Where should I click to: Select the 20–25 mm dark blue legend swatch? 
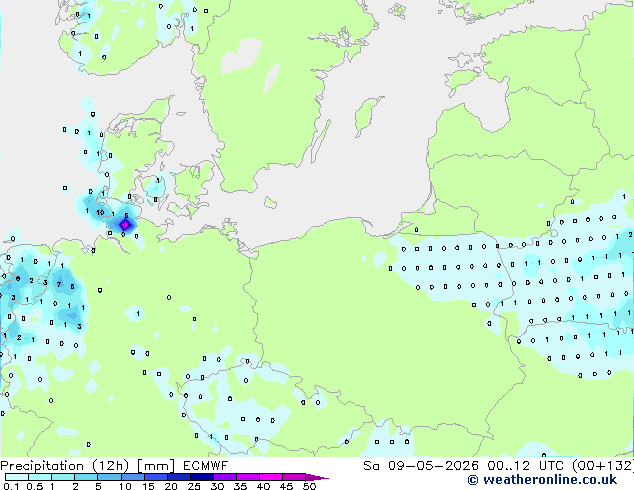179,477
